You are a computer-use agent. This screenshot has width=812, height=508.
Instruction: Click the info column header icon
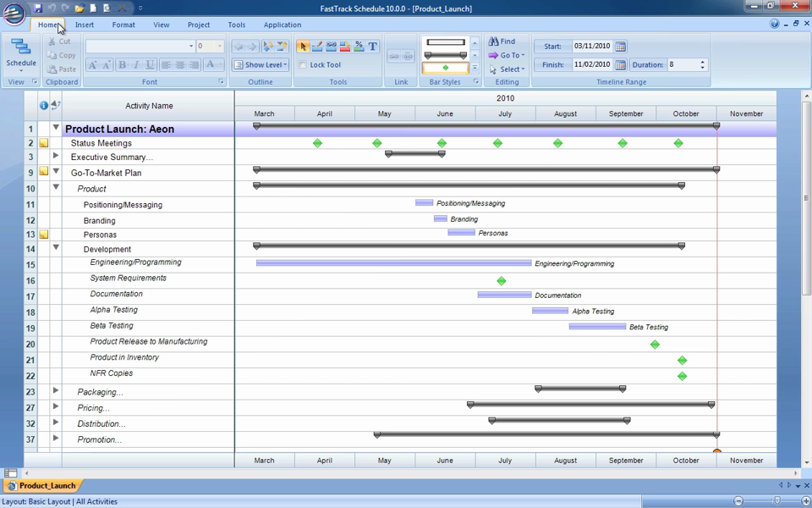tap(43, 105)
